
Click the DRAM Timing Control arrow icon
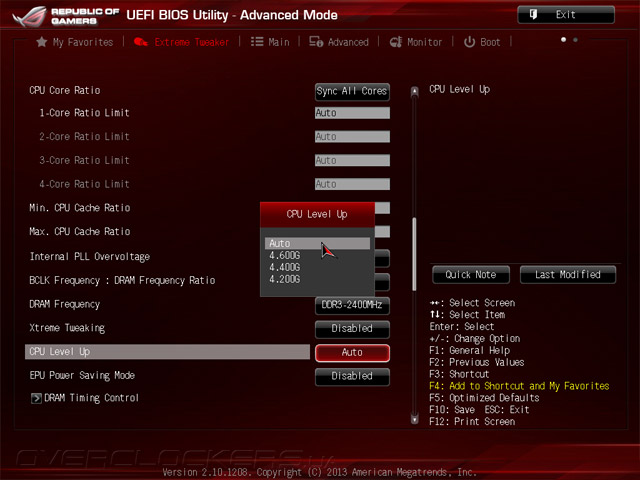coord(36,398)
